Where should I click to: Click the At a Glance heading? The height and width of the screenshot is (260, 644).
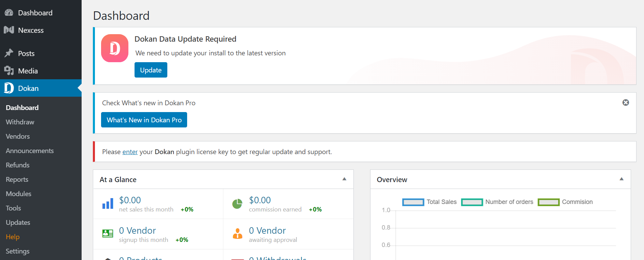click(x=118, y=180)
